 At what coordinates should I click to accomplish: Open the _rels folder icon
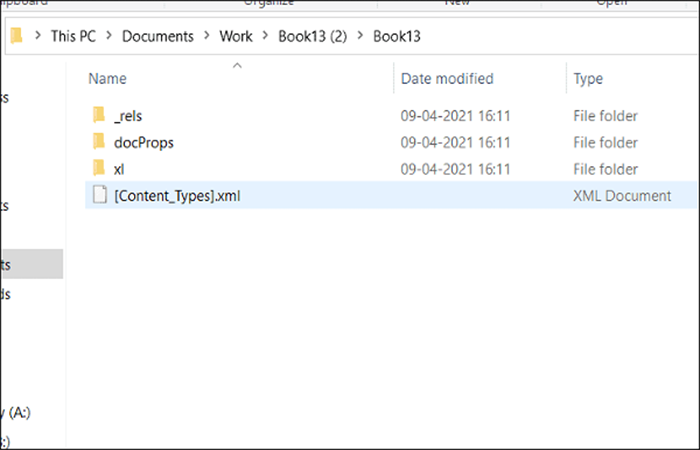(99, 115)
